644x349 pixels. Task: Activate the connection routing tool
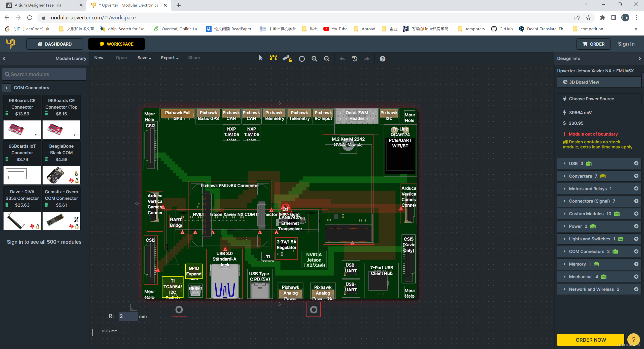(x=273, y=58)
